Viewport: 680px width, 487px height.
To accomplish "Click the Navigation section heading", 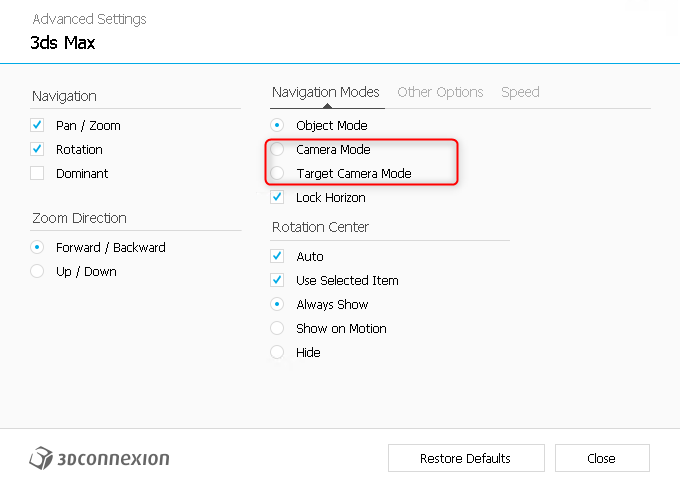I will click(x=64, y=96).
